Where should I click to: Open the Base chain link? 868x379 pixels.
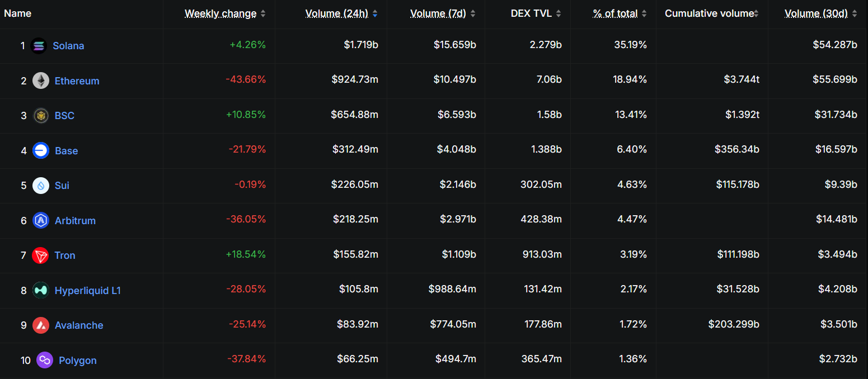[x=67, y=151]
